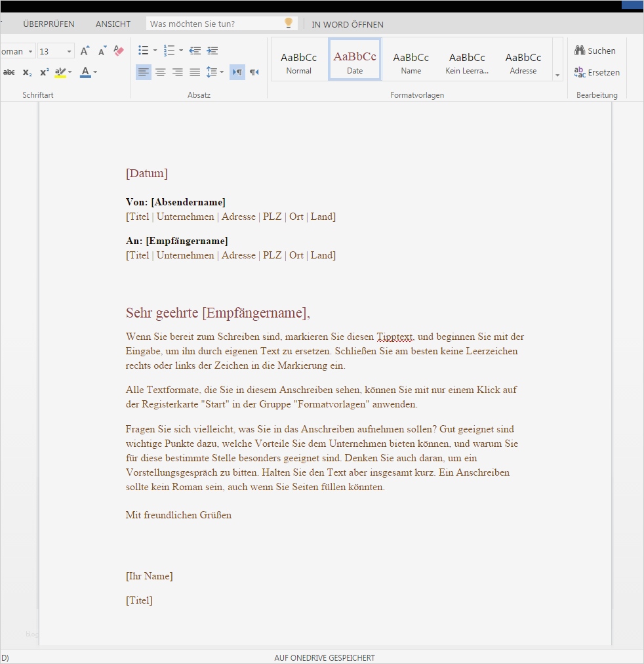
Task: Click the lightbulb tell-me icon
Action: (288, 23)
